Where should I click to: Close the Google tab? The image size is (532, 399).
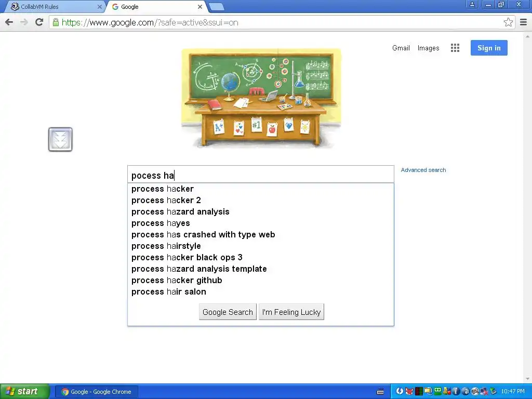pos(200,7)
